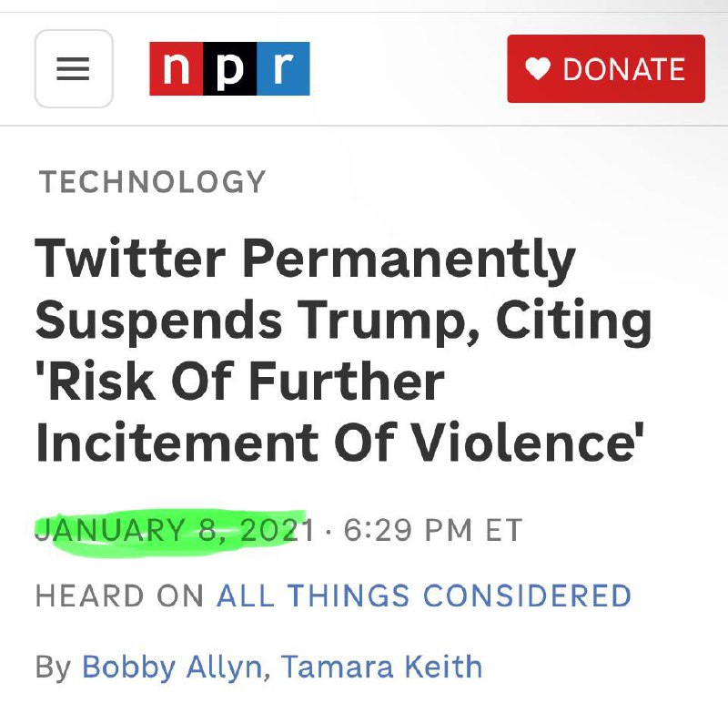Open author Bobby Allyn's page
Viewport: 728px width, 713px height.
tap(172, 667)
